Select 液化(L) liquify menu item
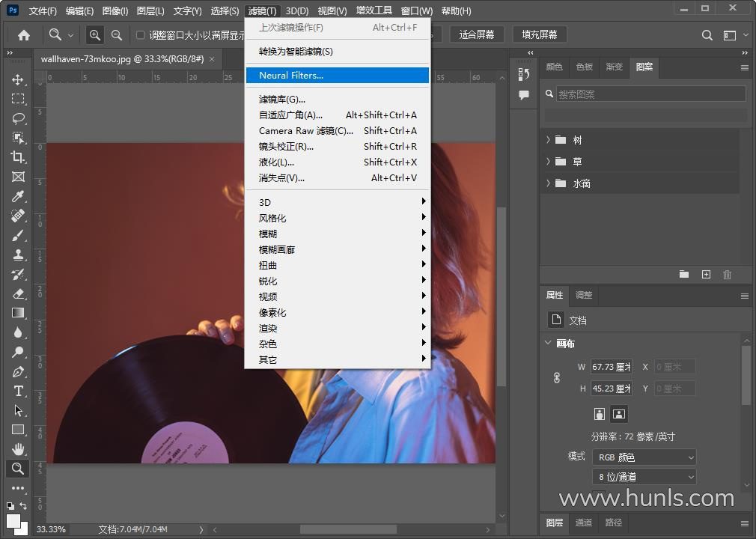This screenshot has height=539, width=756. (x=338, y=162)
